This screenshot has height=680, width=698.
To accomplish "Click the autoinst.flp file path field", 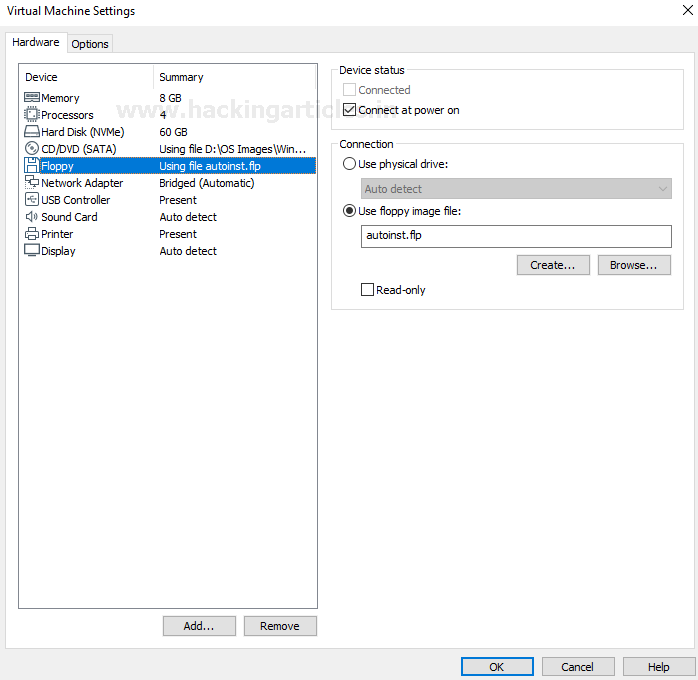I will (x=515, y=236).
